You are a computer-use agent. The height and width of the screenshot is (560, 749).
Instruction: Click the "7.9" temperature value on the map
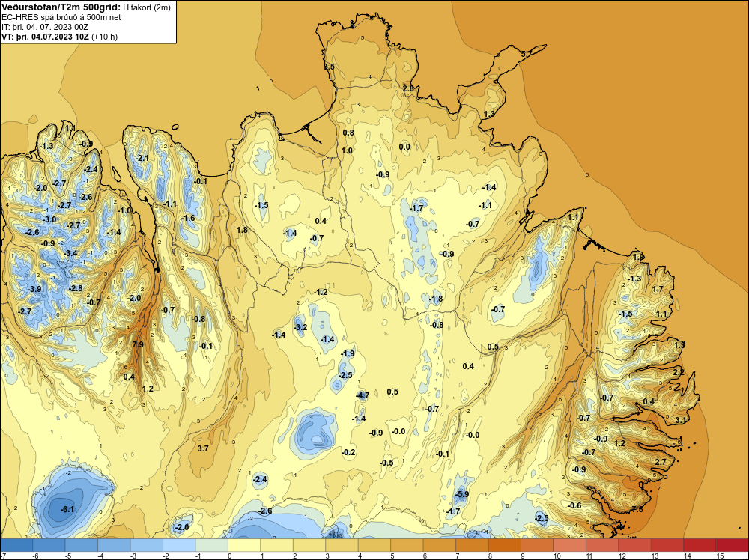click(138, 344)
